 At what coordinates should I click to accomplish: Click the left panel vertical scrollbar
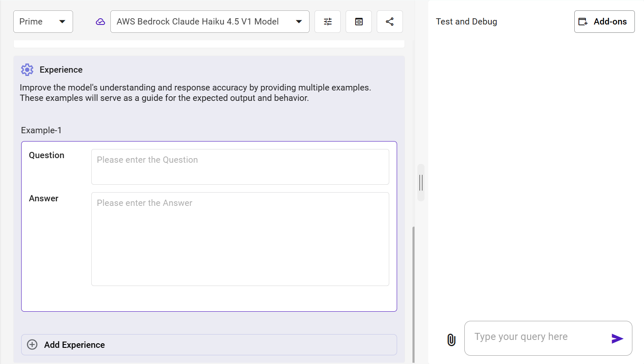coord(413,291)
